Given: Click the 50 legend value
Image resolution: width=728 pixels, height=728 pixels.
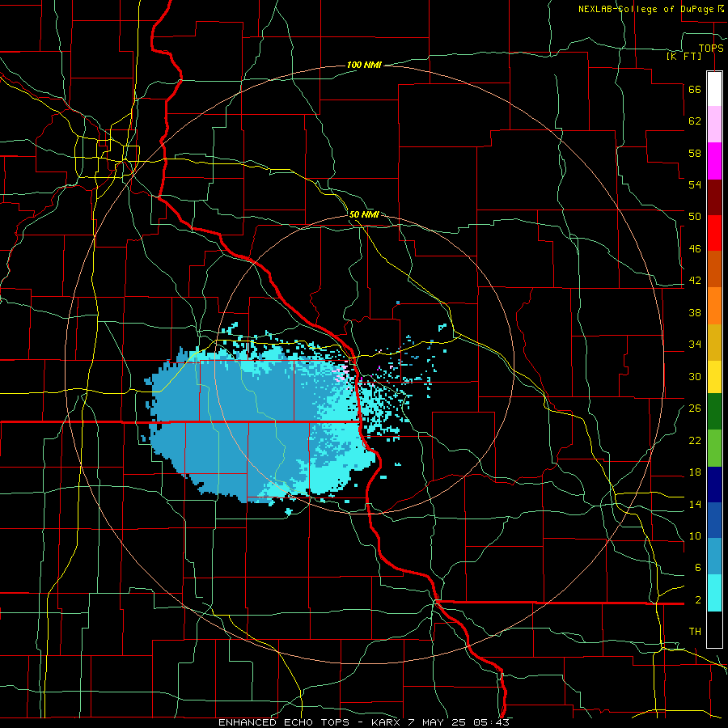Looking at the screenshot, I should [695, 217].
